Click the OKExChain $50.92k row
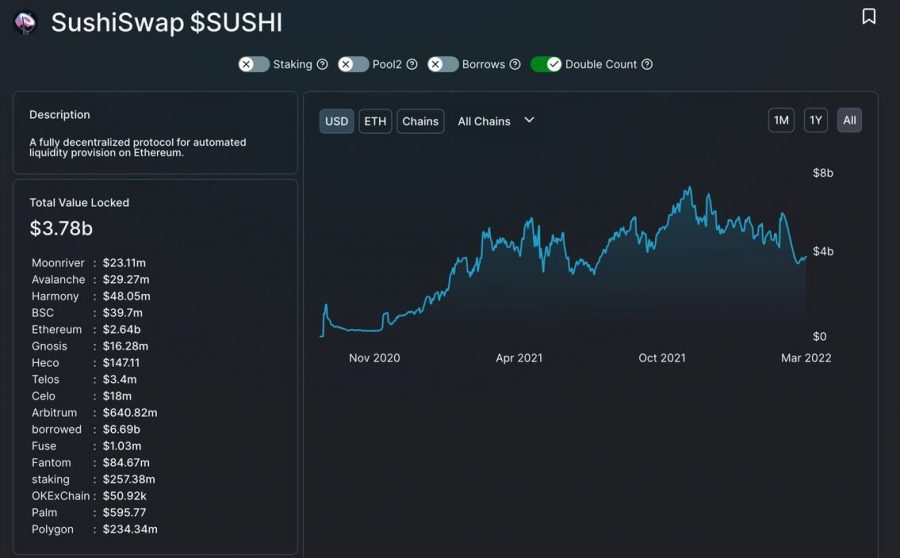 click(89, 496)
